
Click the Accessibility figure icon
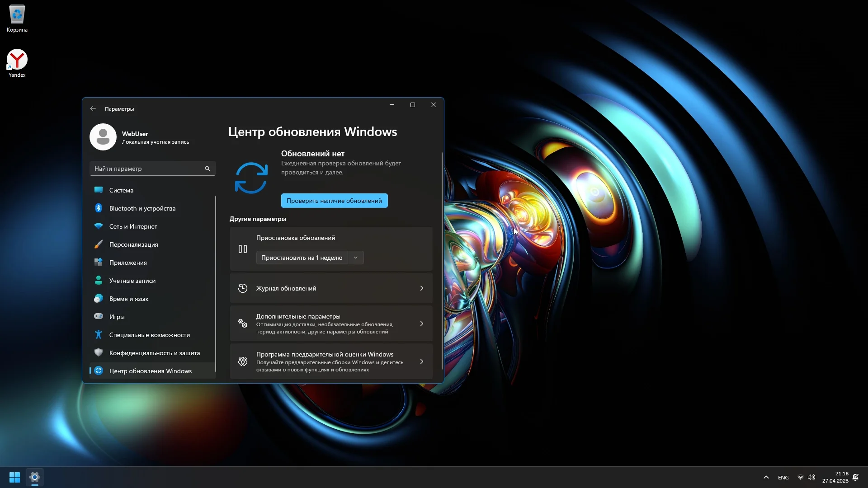click(x=99, y=334)
